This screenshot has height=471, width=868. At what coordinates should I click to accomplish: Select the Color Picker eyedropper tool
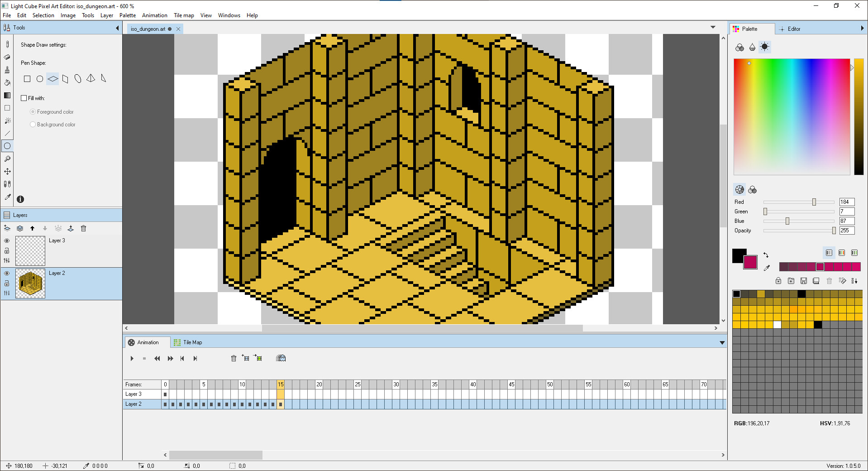(x=7, y=197)
